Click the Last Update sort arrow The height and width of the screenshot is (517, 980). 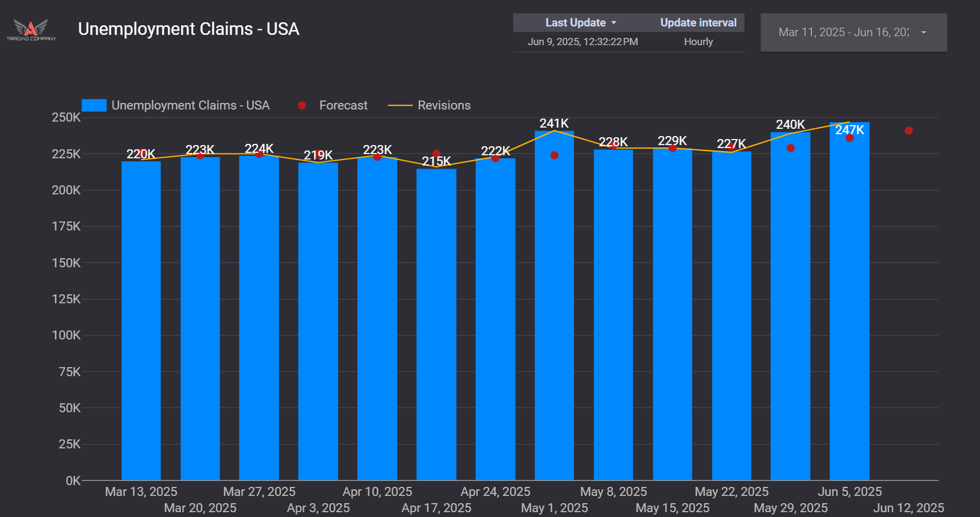click(614, 23)
